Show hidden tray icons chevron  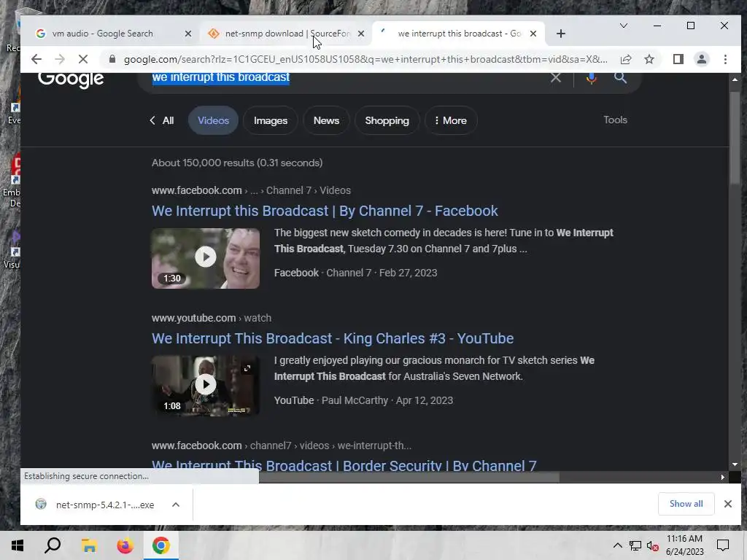pos(617,545)
